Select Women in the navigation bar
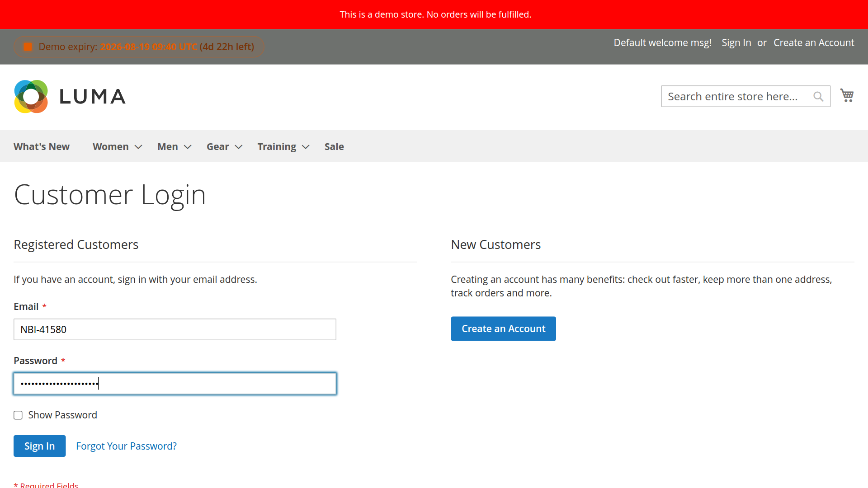Viewport: 868px width, 488px height. point(111,146)
